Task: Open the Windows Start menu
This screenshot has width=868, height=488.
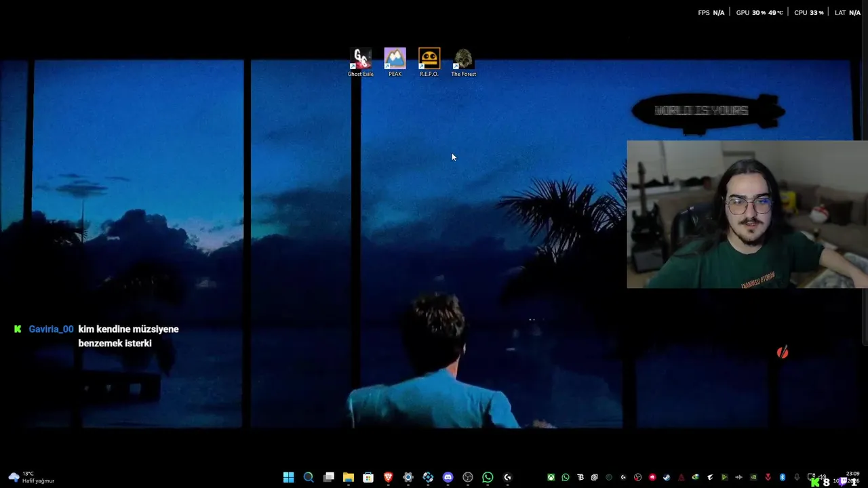Action: [x=288, y=477]
